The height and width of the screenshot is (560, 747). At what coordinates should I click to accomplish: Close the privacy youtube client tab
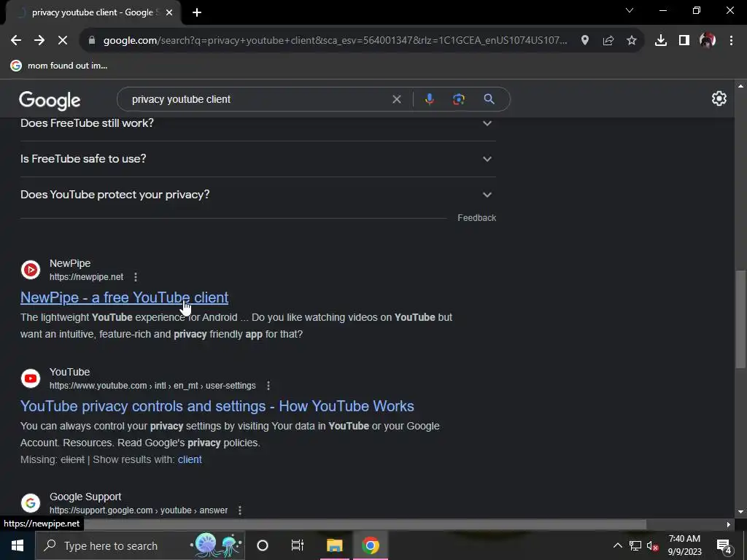click(169, 12)
